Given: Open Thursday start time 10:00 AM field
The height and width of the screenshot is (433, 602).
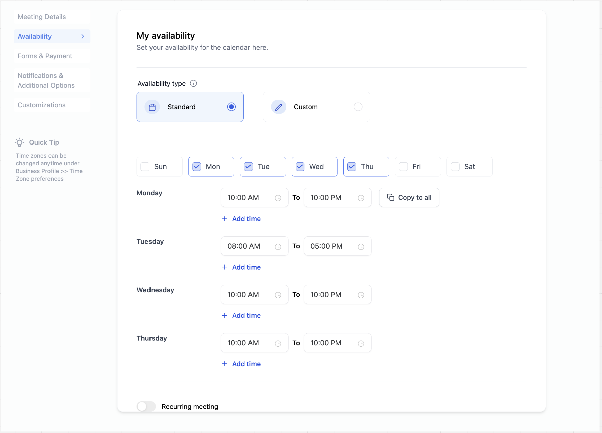Looking at the screenshot, I should [x=254, y=343].
